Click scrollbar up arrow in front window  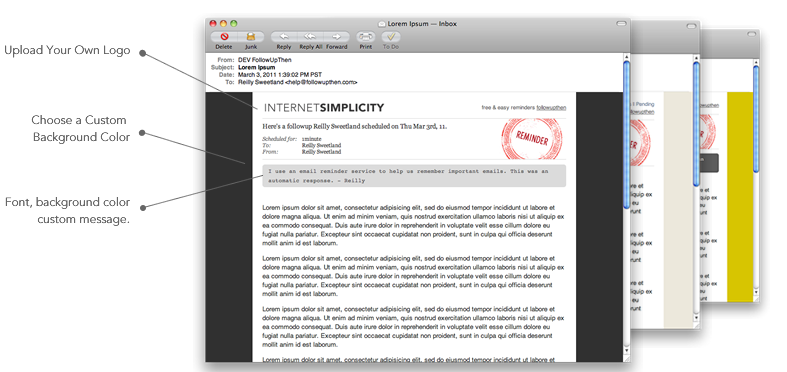point(626,58)
